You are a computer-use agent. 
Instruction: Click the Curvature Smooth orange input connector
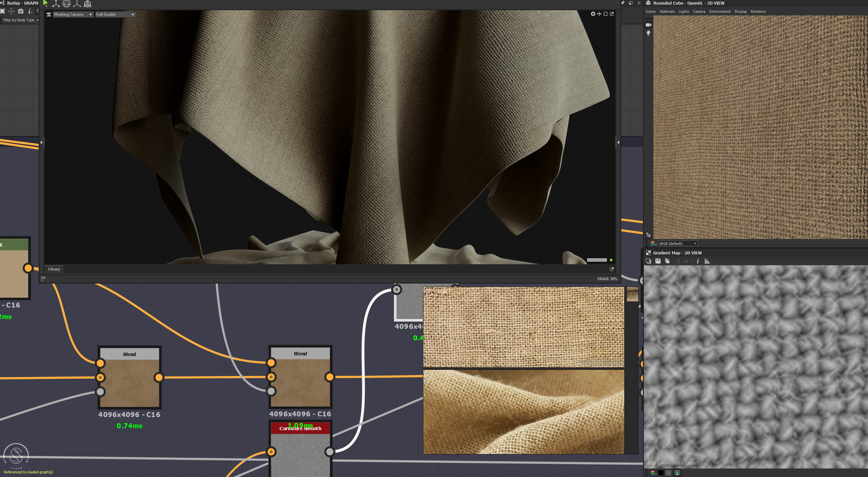click(x=271, y=451)
